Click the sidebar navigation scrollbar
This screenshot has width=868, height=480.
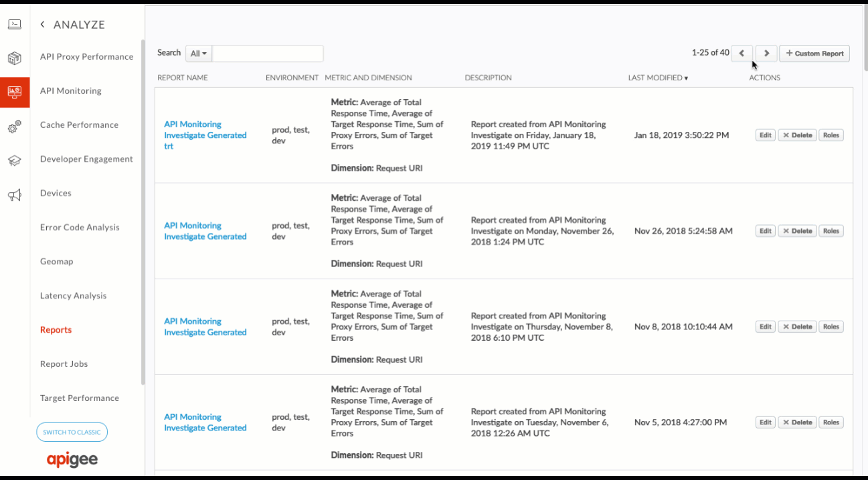pyautogui.click(x=143, y=212)
